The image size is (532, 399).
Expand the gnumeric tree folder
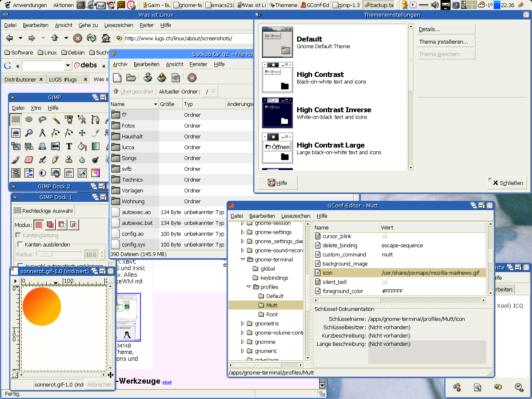tap(243, 351)
